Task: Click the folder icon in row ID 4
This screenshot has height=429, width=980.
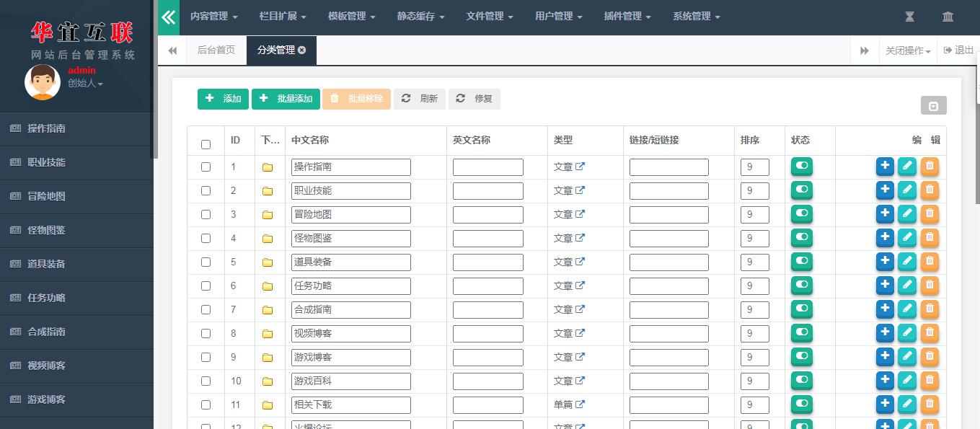Action: [268, 239]
